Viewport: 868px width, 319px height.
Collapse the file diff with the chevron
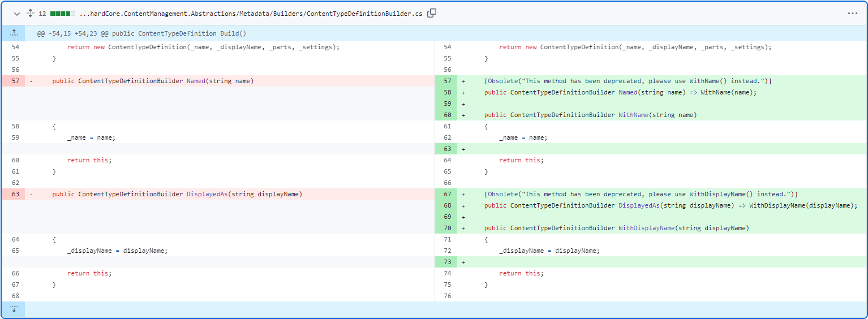tap(16, 14)
